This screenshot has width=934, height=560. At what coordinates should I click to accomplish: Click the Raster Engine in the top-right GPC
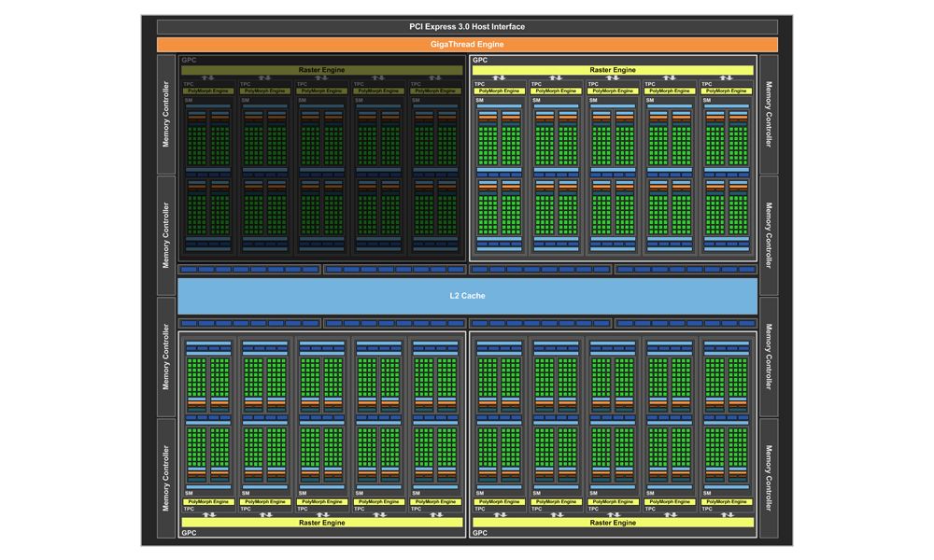click(613, 70)
